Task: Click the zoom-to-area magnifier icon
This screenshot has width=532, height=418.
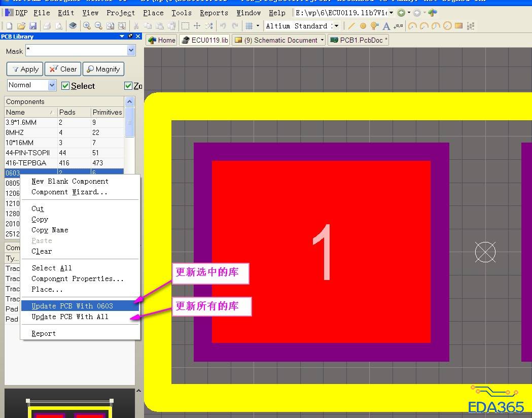Action: coord(110,26)
